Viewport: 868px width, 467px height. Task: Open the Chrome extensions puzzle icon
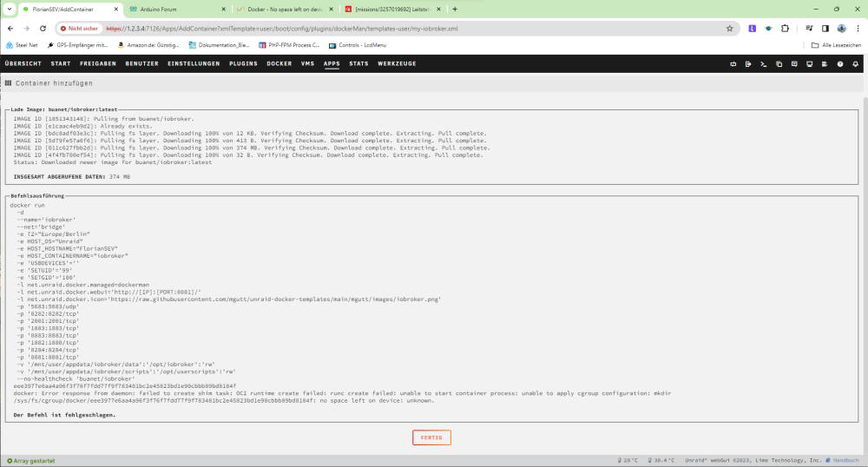(x=785, y=29)
